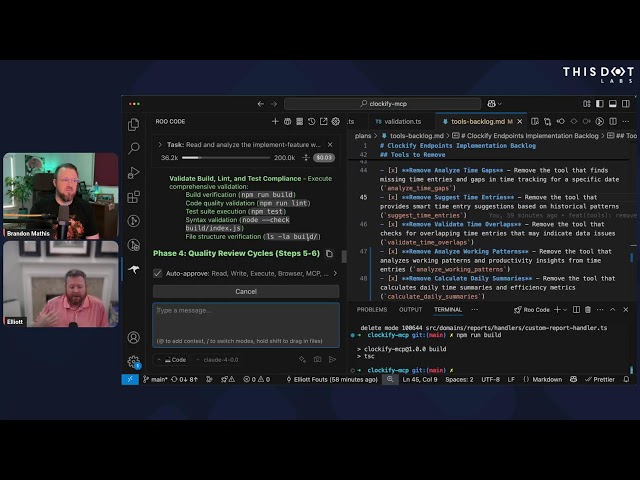Close the tools-backlog.md tab
Image resolution: width=640 pixels, height=480 pixels.
pyautogui.click(x=520, y=122)
